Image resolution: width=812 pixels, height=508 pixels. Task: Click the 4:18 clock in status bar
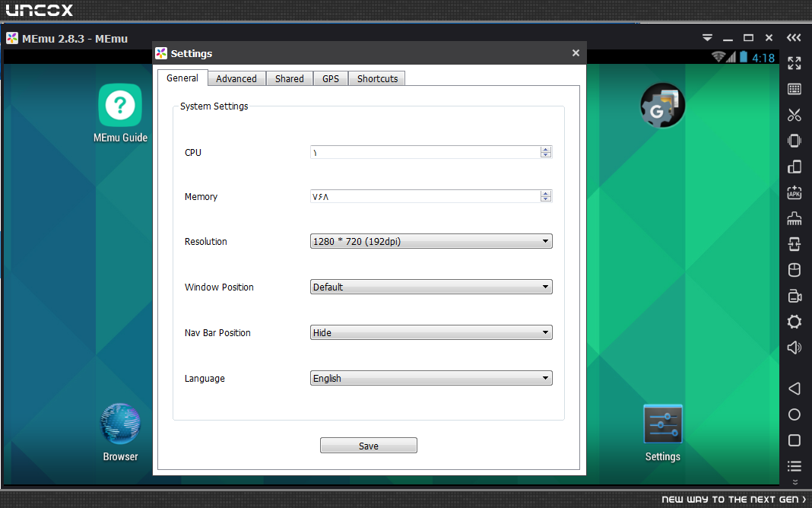pyautogui.click(x=763, y=58)
